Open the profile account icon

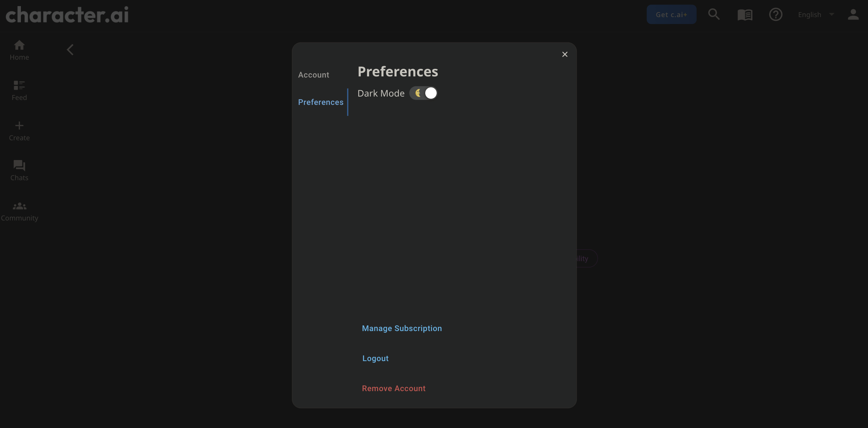[853, 14]
